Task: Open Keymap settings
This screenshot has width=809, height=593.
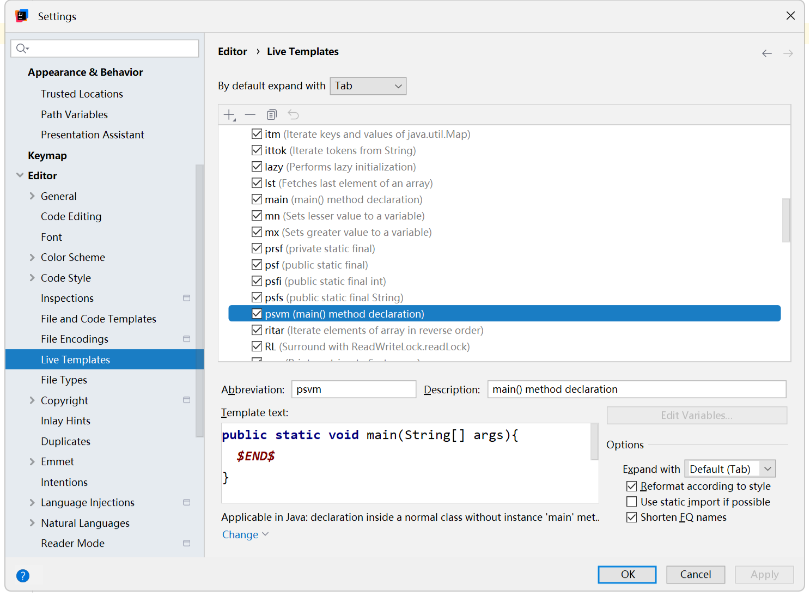Action: [47, 155]
